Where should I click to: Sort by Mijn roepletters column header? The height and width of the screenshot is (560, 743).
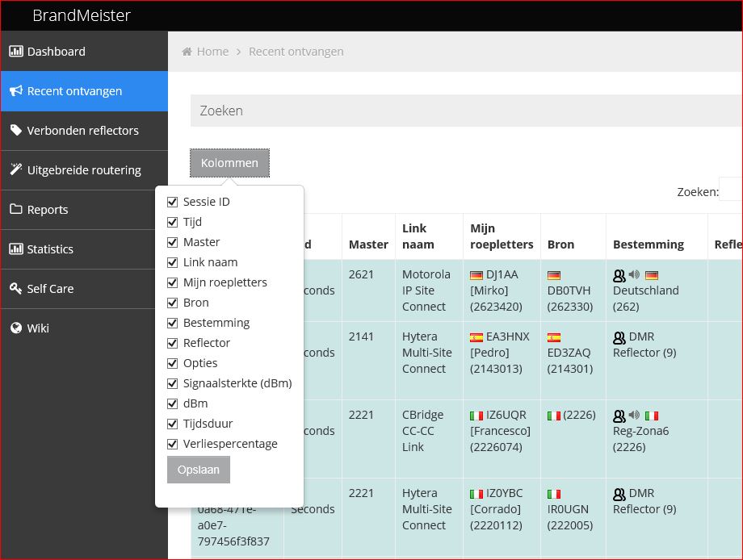point(502,236)
